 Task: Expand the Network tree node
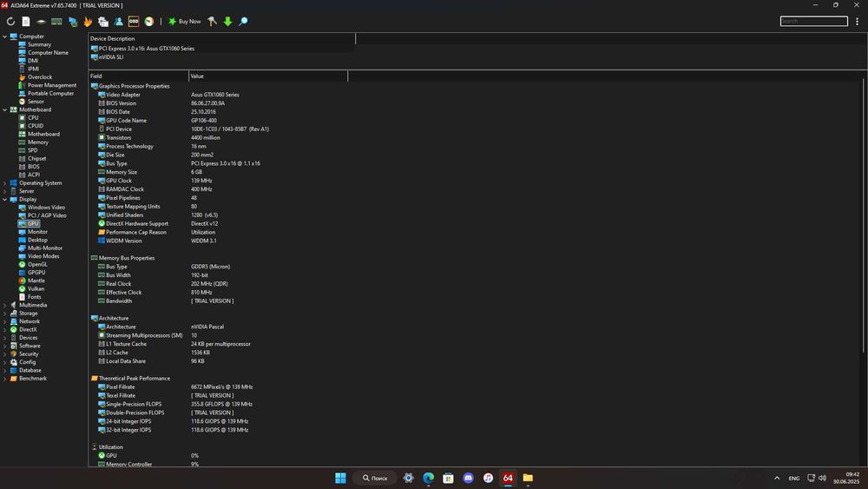click(5, 321)
